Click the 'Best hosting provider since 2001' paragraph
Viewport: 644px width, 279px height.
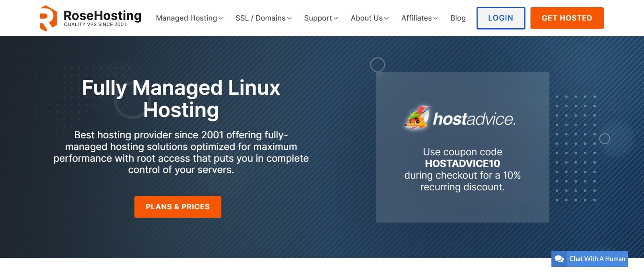(181, 152)
